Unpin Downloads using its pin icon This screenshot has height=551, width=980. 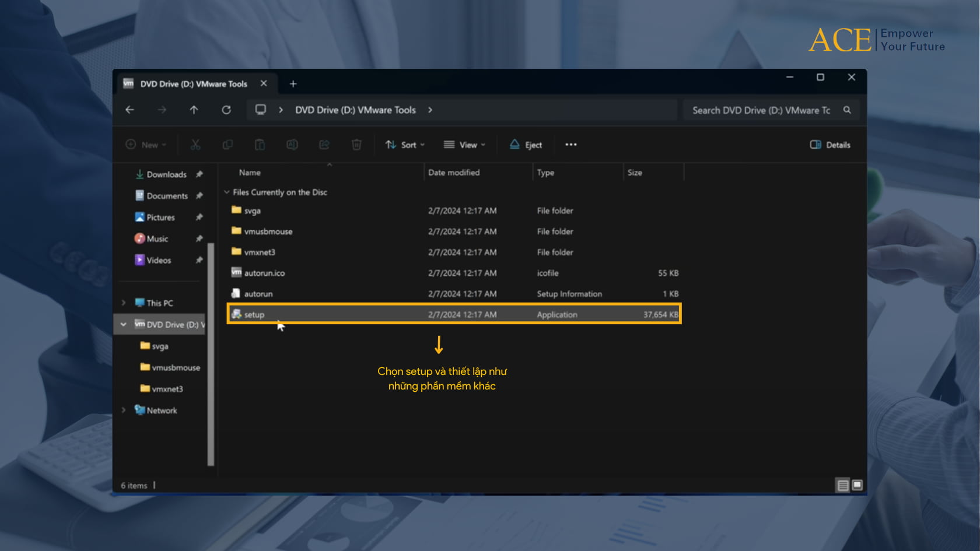(199, 174)
